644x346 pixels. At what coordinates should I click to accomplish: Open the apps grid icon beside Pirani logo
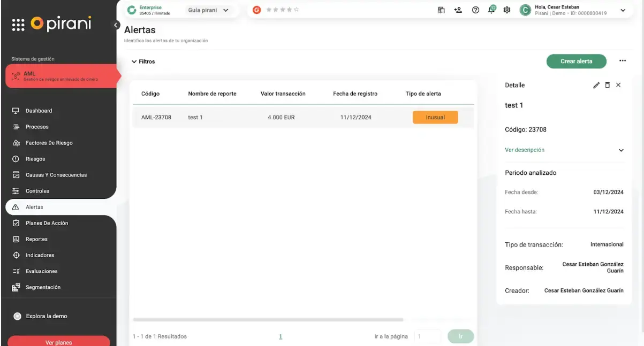[x=18, y=25]
